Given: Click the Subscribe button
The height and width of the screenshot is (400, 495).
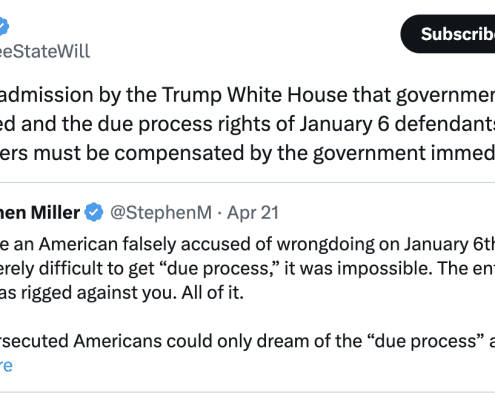Looking at the screenshot, I should coord(448,34).
